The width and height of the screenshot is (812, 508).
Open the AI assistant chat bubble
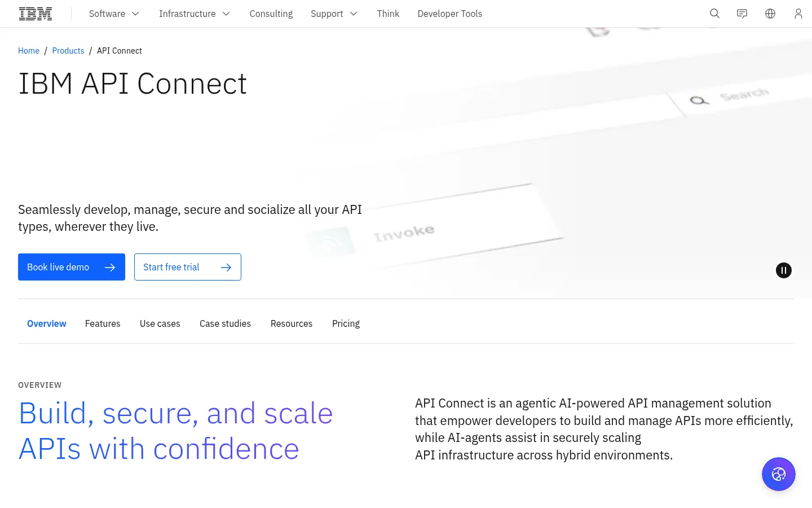point(779,474)
